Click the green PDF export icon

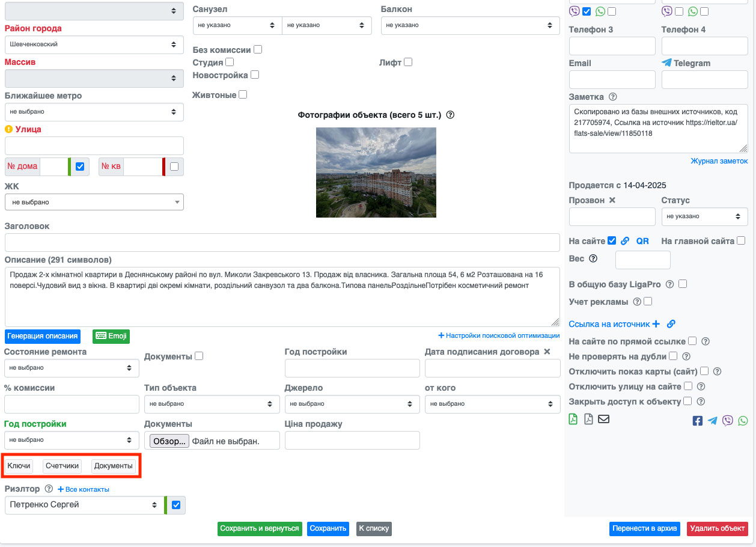tap(573, 419)
